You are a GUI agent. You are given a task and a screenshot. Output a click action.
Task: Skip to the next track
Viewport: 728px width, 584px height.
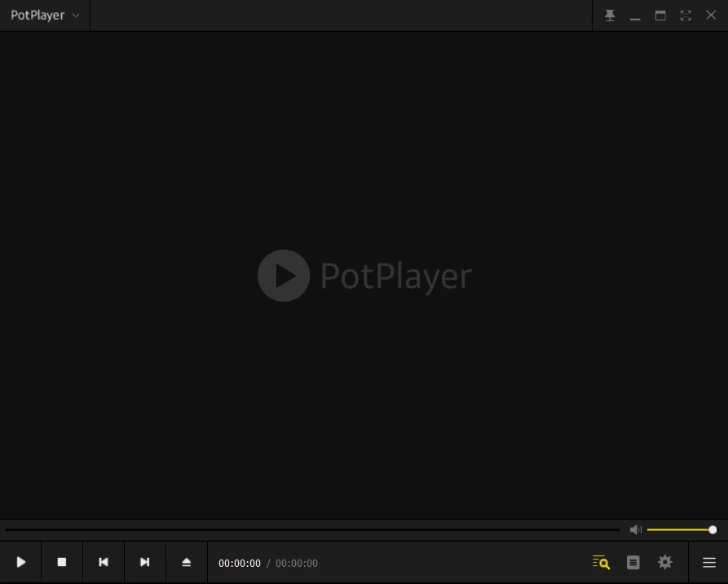coord(145,562)
